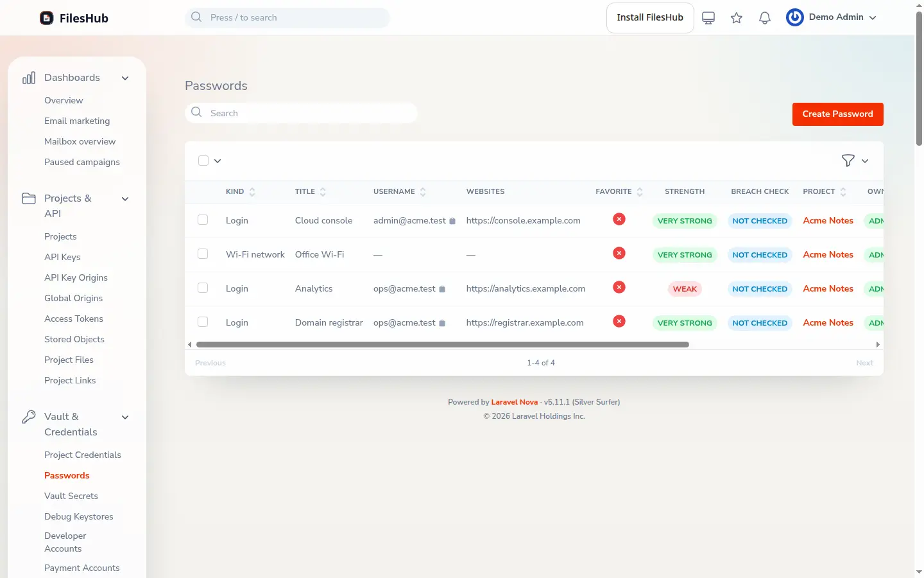This screenshot has width=924, height=578.
Task: Click the Demo Admin avatar icon
Action: [x=795, y=17]
